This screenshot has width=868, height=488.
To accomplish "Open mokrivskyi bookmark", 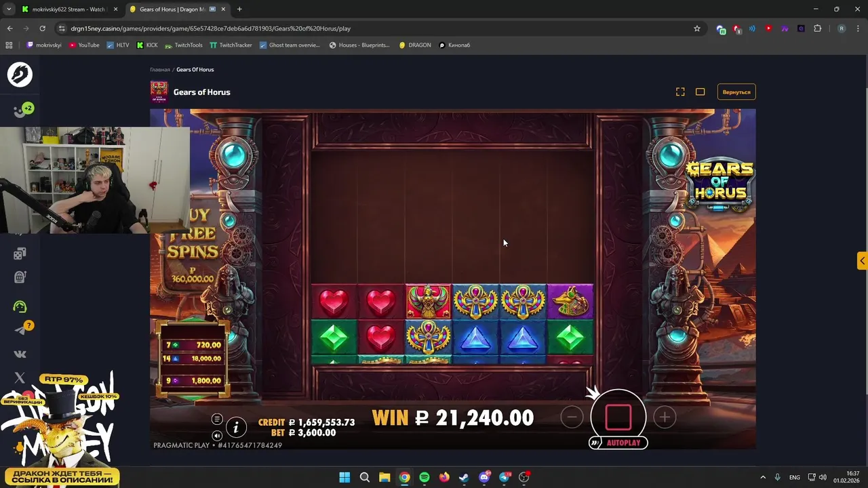I will [44, 45].
